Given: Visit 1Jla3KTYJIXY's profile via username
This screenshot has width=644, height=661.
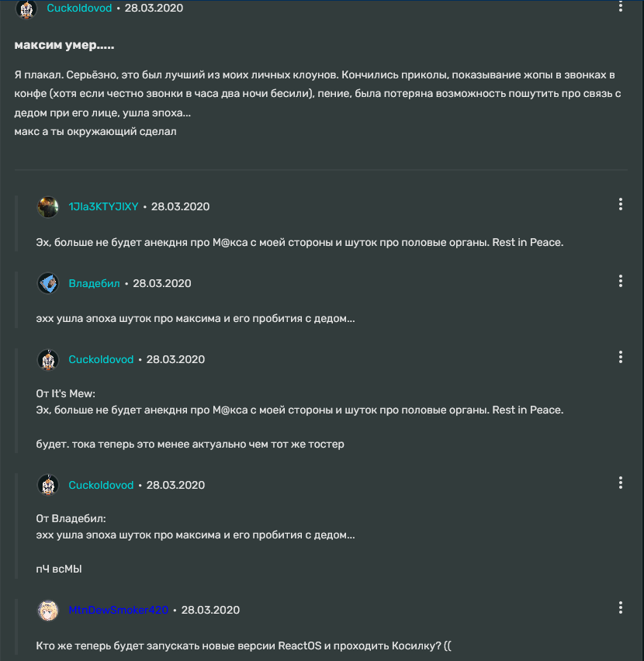Looking at the screenshot, I should (103, 206).
